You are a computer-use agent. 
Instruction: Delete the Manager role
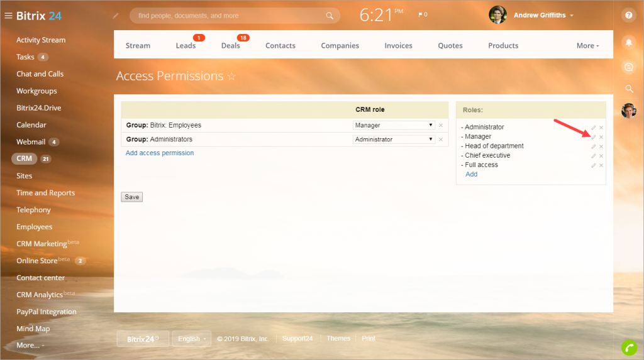[601, 137]
